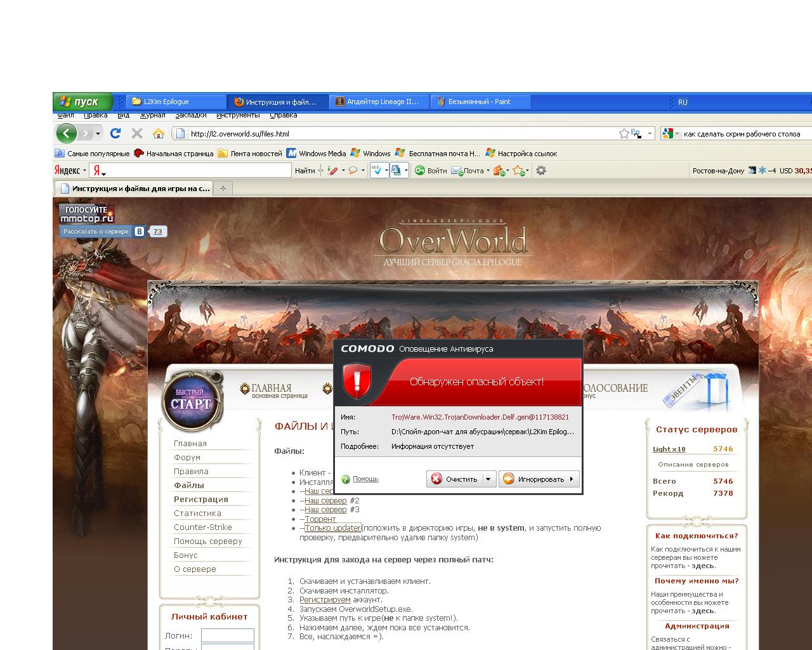Open the Бесплатная почта H... bookmark

pyautogui.click(x=438, y=153)
